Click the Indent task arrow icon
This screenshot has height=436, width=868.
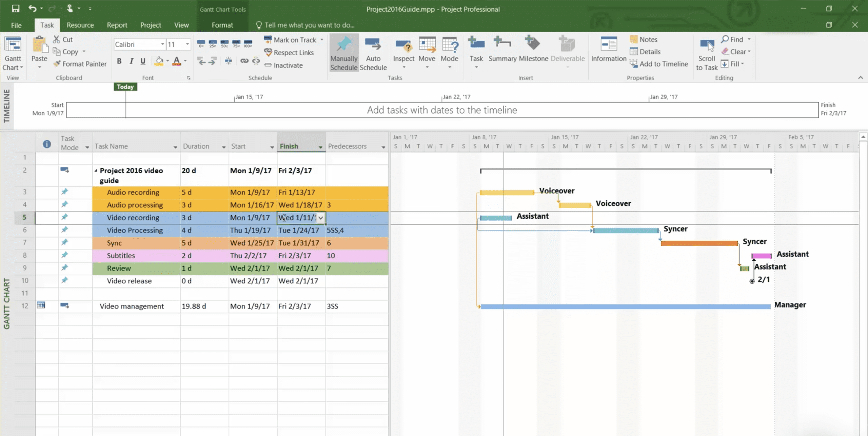point(213,61)
